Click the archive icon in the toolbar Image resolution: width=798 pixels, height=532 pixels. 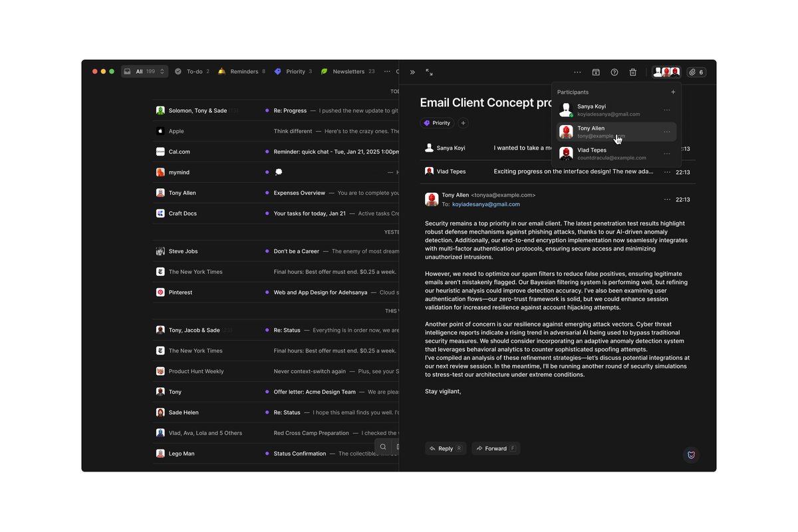click(x=596, y=72)
